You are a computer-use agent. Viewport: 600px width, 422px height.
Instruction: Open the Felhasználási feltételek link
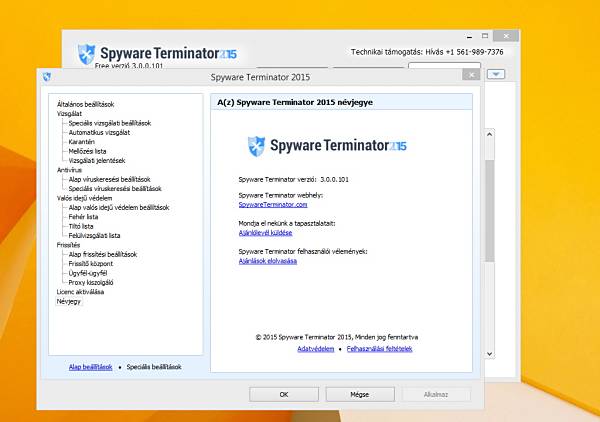[x=379, y=349]
